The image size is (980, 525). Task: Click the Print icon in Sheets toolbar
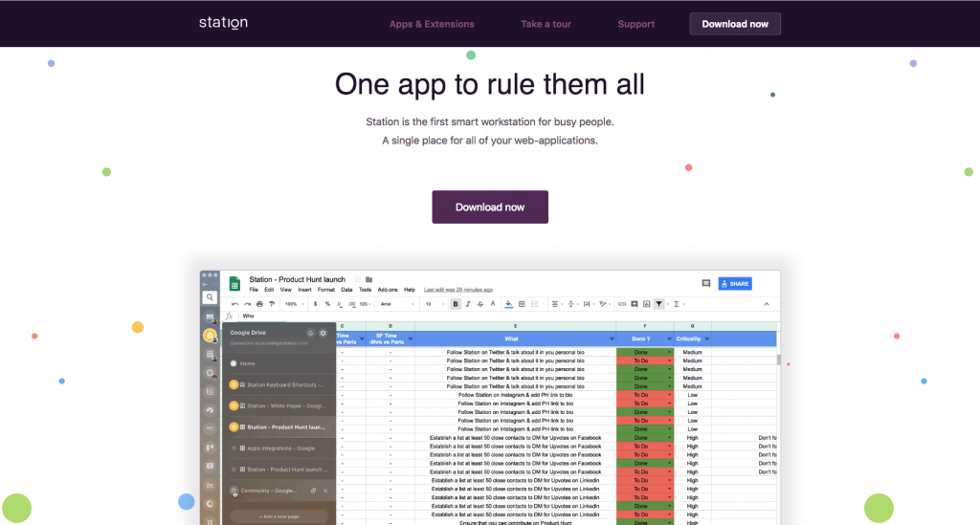point(259,304)
